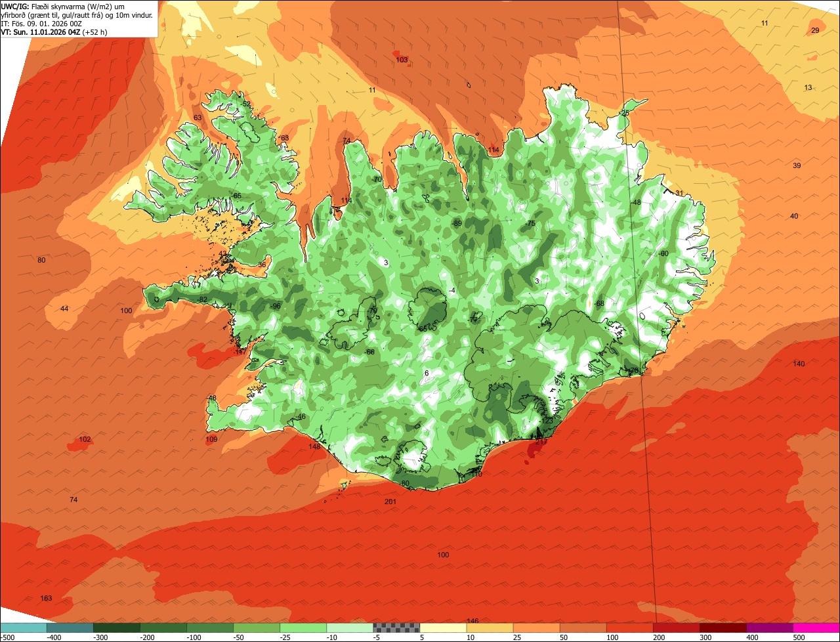Click the '148' value on the map
840x642 pixels.
pos(314,446)
